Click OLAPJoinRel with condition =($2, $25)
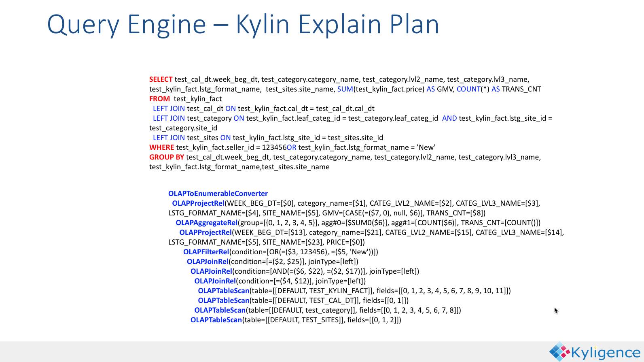Image resolution: width=644 pixels, height=362 pixels. click(x=208, y=262)
